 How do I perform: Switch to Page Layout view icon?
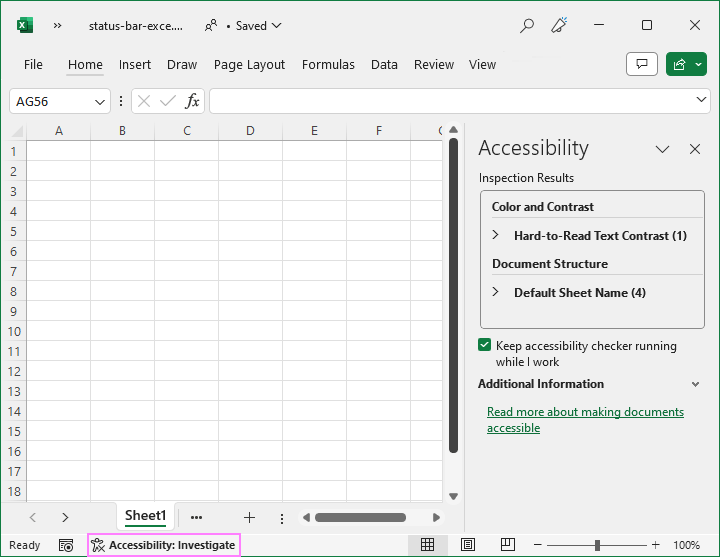(x=467, y=545)
